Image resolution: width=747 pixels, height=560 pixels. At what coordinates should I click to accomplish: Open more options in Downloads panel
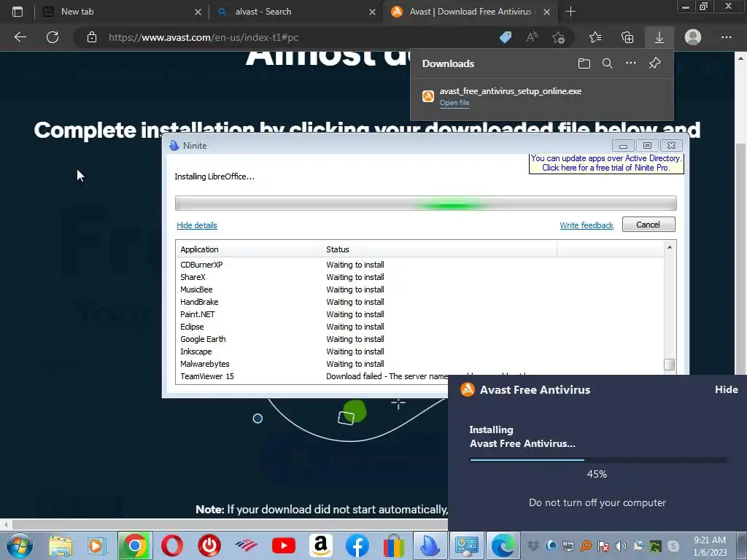coord(631,63)
